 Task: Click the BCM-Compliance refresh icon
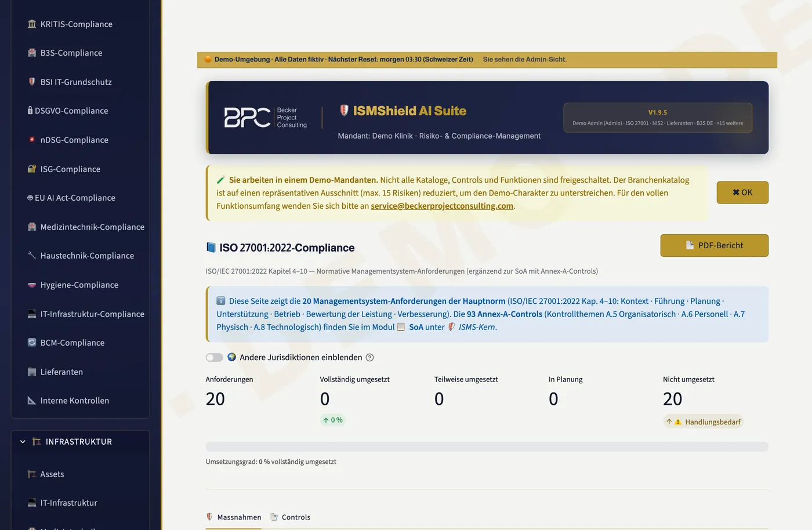[x=32, y=343]
